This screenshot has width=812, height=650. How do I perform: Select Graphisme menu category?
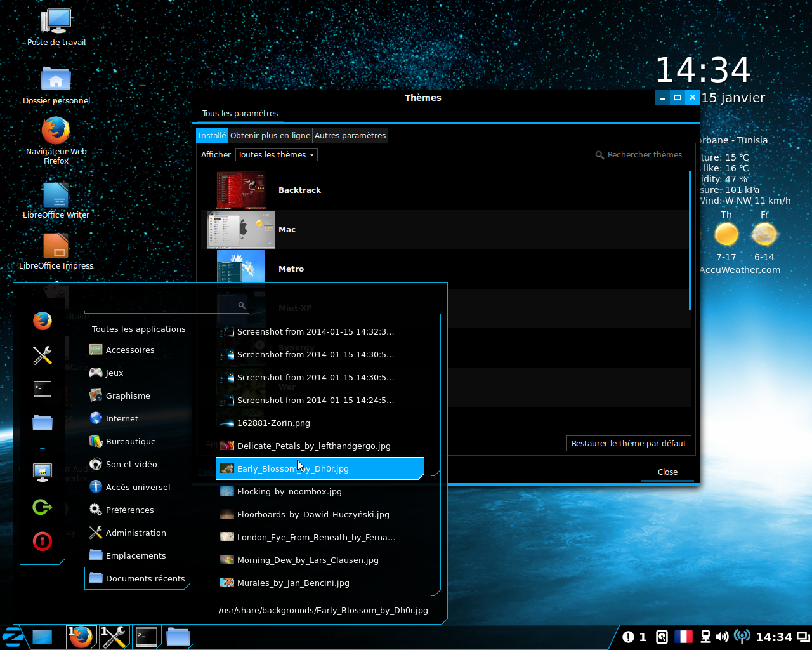pos(138,396)
